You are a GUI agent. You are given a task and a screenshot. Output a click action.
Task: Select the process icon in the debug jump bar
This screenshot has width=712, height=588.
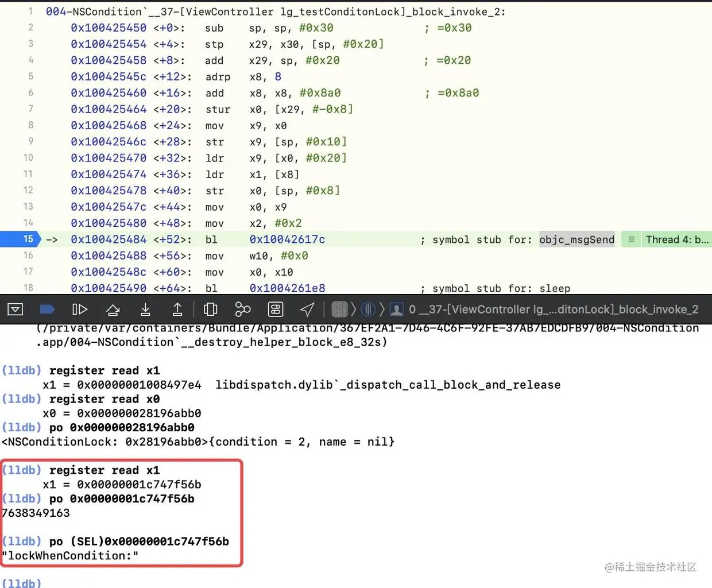[x=340, y=310]
